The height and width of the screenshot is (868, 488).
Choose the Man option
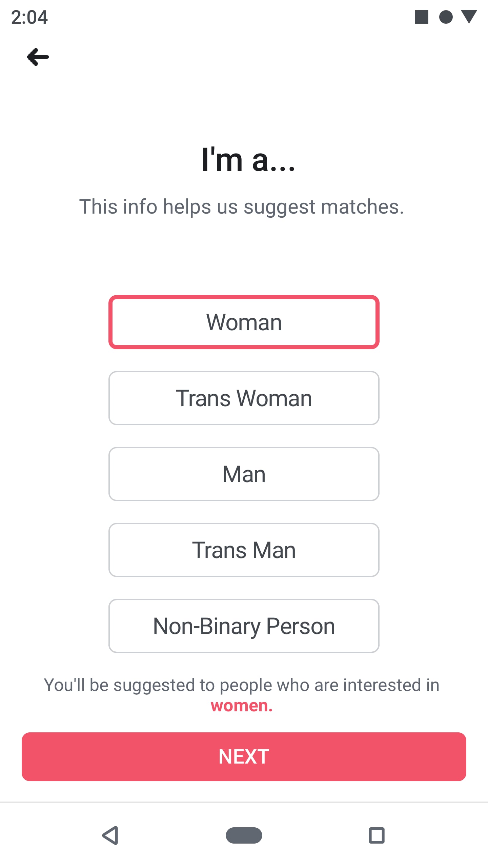point(244,474)
